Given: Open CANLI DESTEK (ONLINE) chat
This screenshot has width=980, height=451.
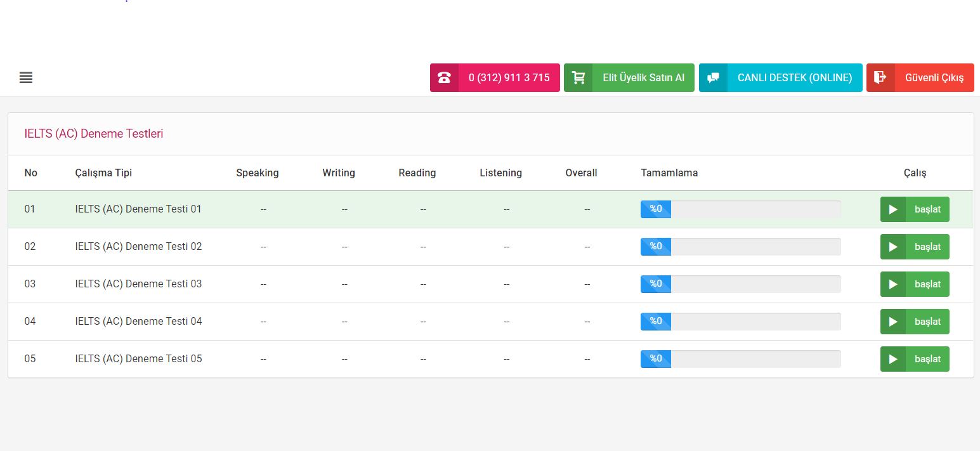Looking at the screenshot, I should [x=781, y=78].
